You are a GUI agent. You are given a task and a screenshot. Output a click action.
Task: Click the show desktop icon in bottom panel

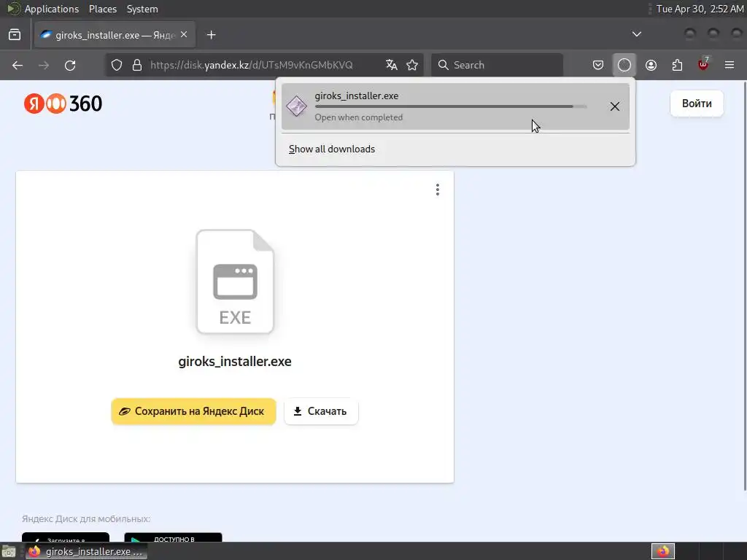click(x=9, y=552)
